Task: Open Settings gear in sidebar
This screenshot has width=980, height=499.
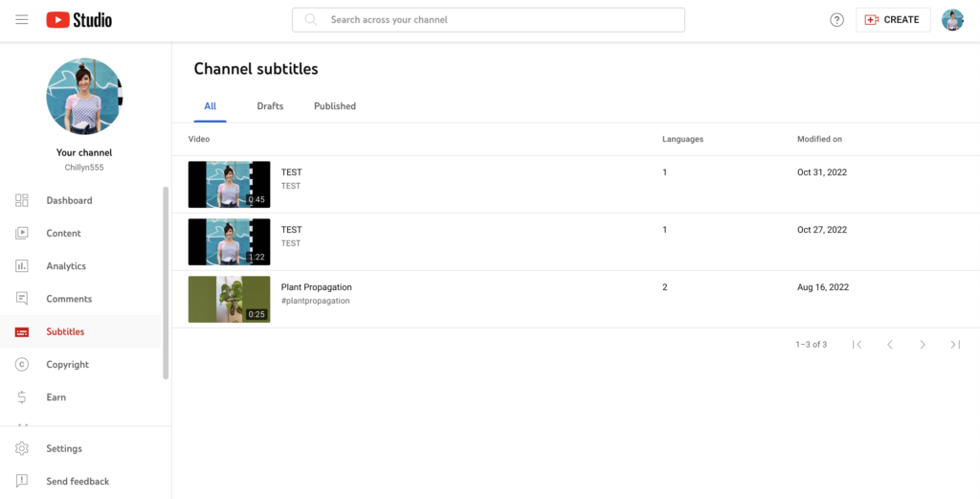Action: click(23, 448)
